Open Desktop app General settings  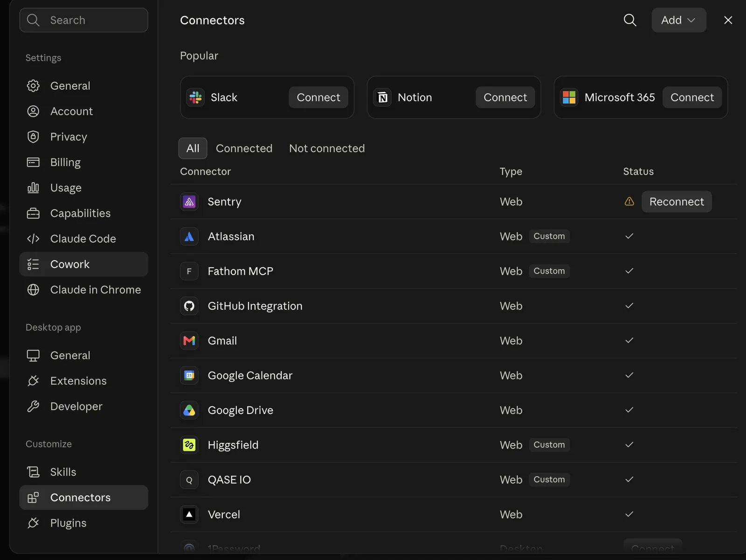coord(84,355)
